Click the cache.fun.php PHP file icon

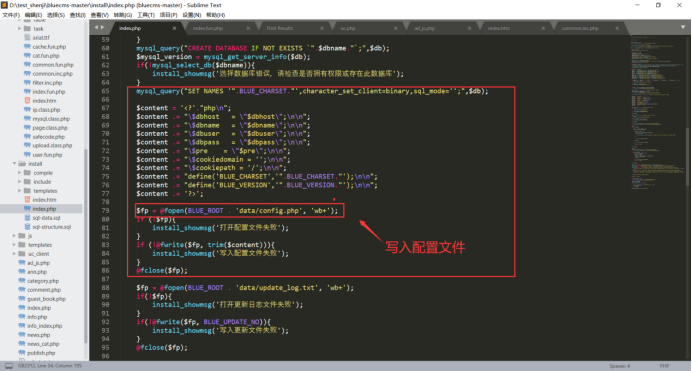coord(27,47)
